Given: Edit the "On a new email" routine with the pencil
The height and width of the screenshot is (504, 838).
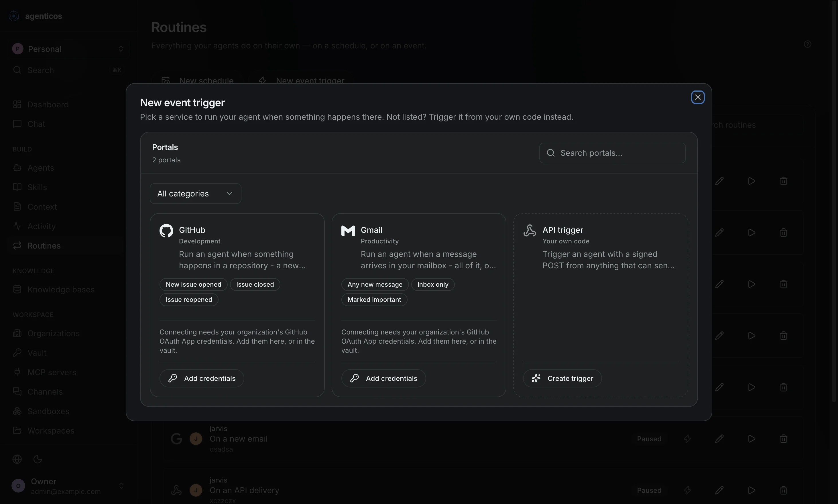Looking at the screenshot, I should coord(719,439).
